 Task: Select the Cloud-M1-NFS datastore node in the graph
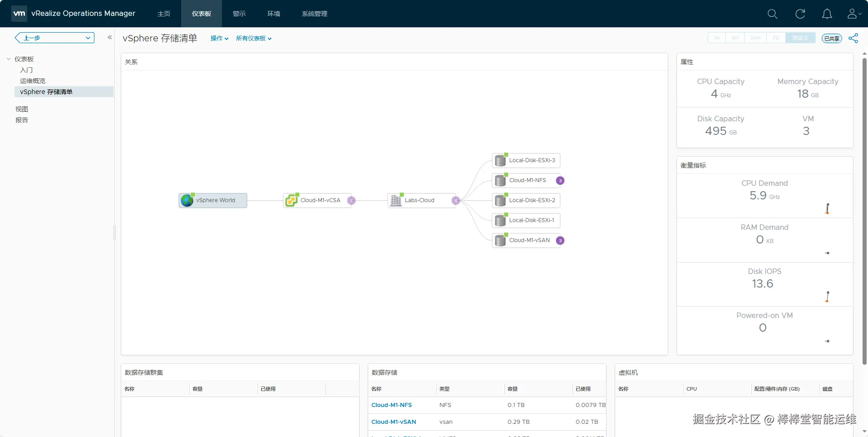click(526, 180)
